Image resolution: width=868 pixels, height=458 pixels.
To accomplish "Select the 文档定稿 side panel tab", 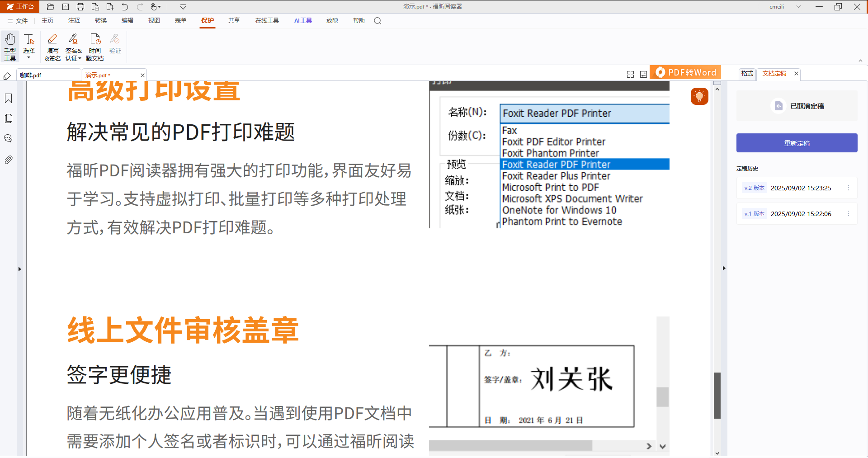I will 774,73.
